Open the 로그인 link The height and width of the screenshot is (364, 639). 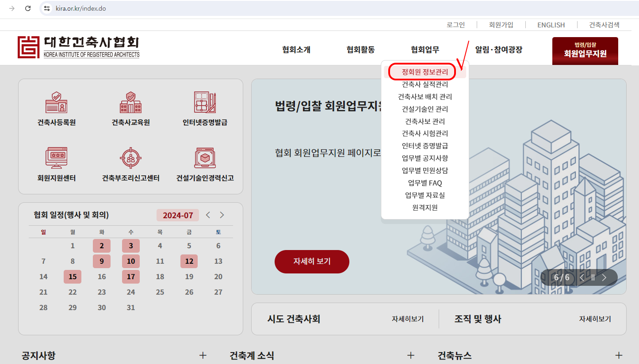tap(456, 25)
